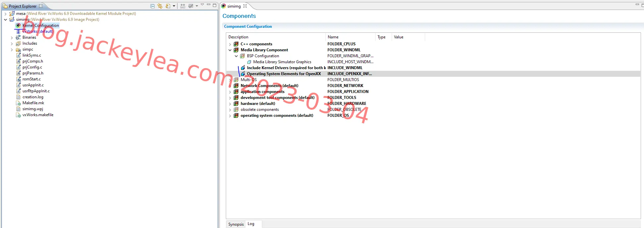Expand the Binaries node

[x=12, y=38]
